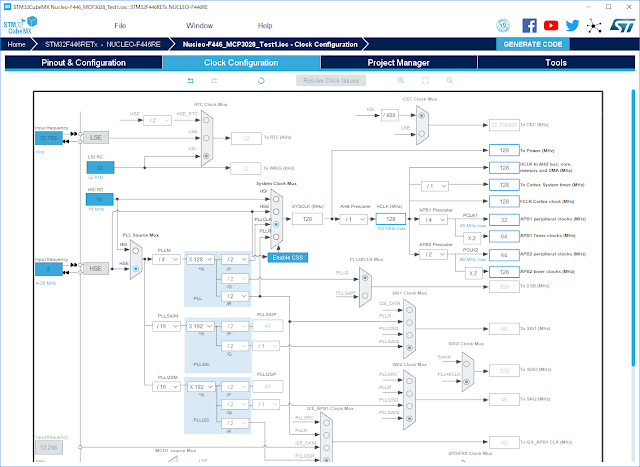Image resolution: width=640 pixels, height=467 pixels.
Task: Open the AHB Prescaler /1 dropdown
Action: 354,219
